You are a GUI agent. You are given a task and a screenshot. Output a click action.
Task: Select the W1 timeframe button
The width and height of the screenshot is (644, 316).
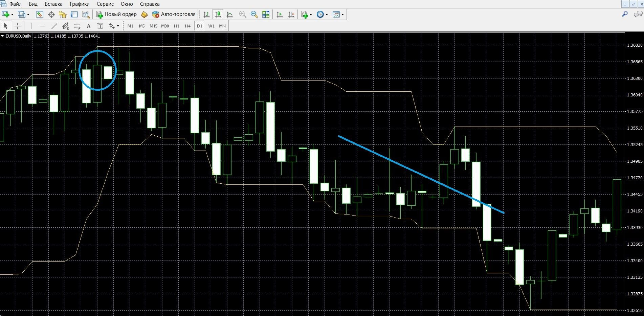tap(211, 26)
